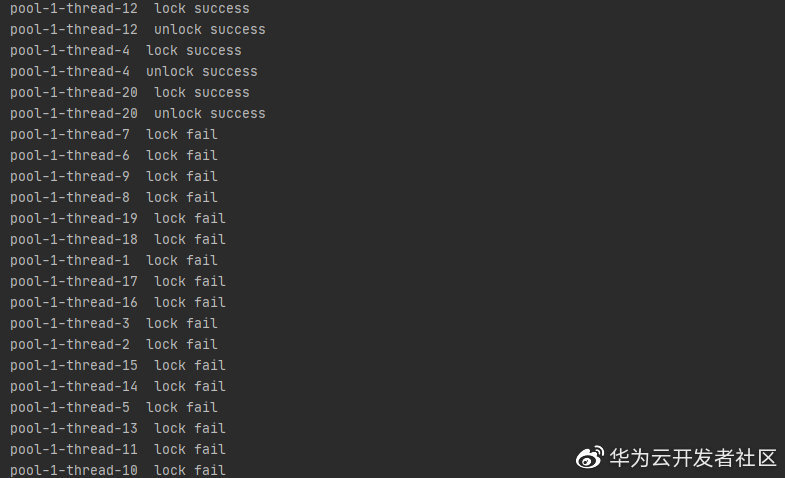Click the pool-1-thread-20 unlock success line
785x478 pixels.
138,114
